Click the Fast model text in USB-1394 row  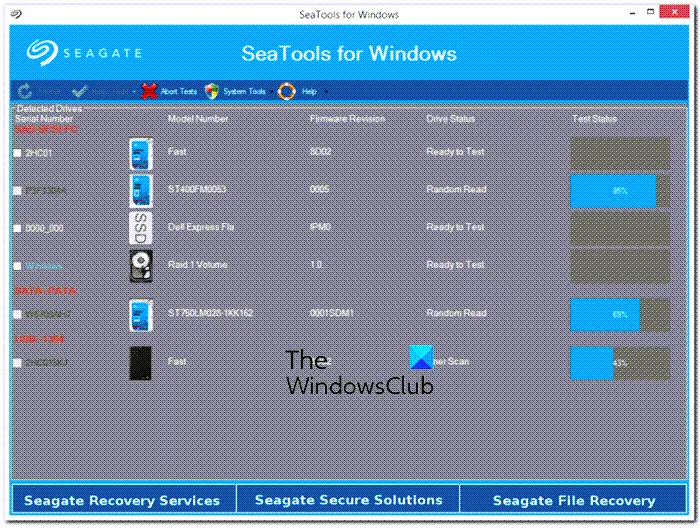coord(177,362)
